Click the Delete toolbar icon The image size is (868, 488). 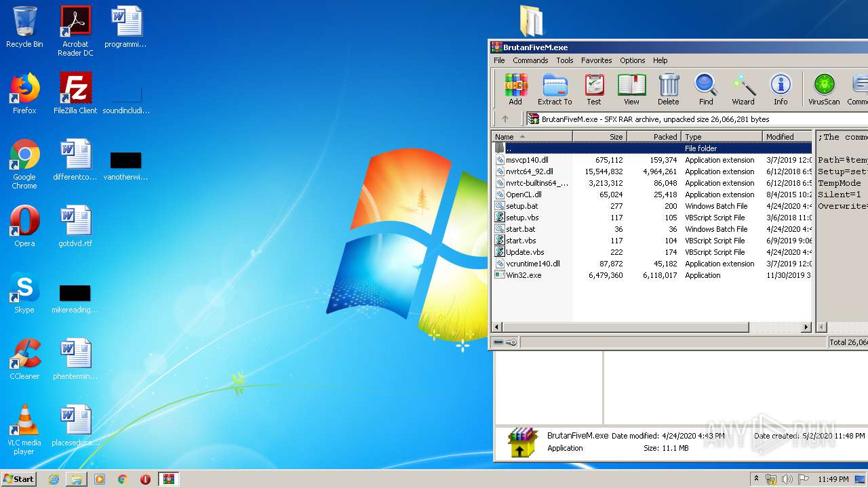point(668,89)
